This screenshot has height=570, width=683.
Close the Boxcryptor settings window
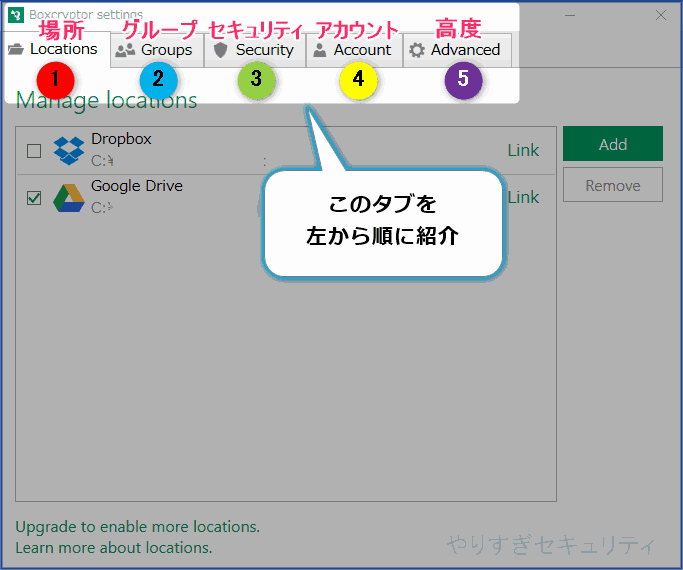tap(661, 15)
